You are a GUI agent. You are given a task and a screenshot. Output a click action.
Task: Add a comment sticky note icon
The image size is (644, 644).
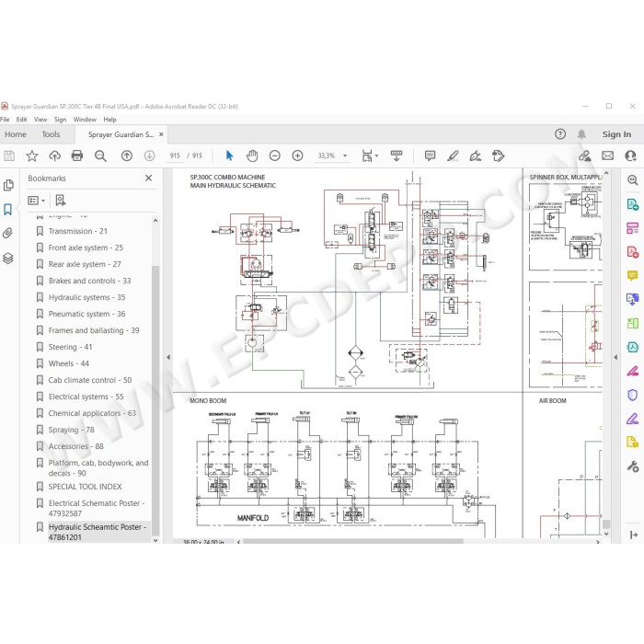click(x=430, y=155)
